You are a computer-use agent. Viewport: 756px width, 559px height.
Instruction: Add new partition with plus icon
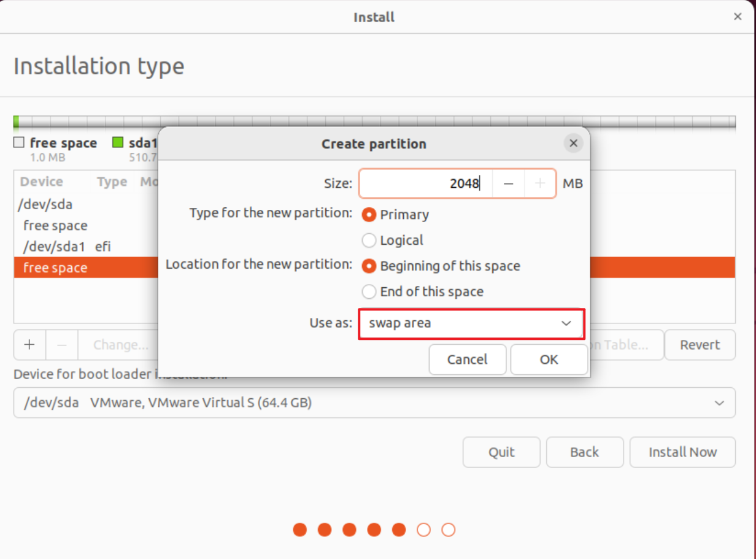[x=29, y=345]
